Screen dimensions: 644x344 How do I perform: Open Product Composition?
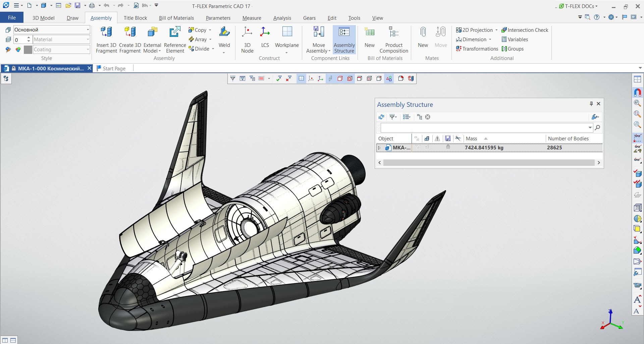coord(394,40)
